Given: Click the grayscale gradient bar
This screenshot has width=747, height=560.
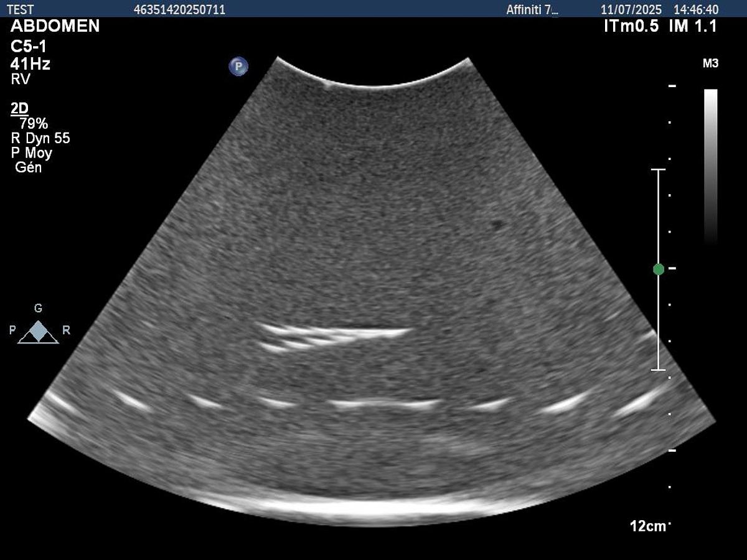Looking at the screenshot, I should 710,165.
